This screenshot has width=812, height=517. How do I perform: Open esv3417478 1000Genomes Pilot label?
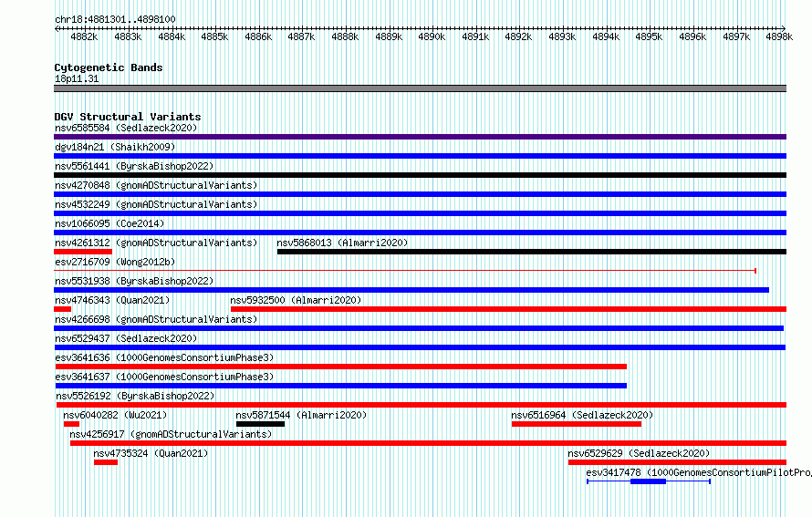coord(699,472)
